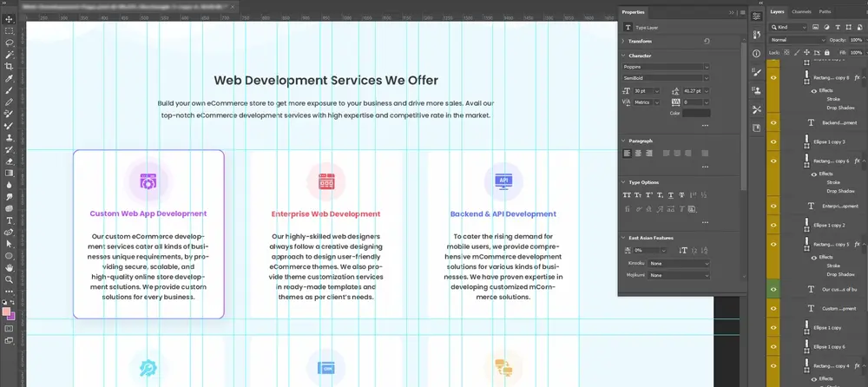Select the Move tool

[x=9, y=19]
